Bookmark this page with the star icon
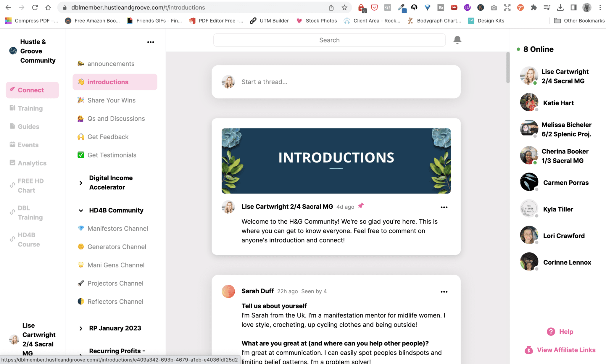This screenshot has width=606, height=364. pos(344,7)
